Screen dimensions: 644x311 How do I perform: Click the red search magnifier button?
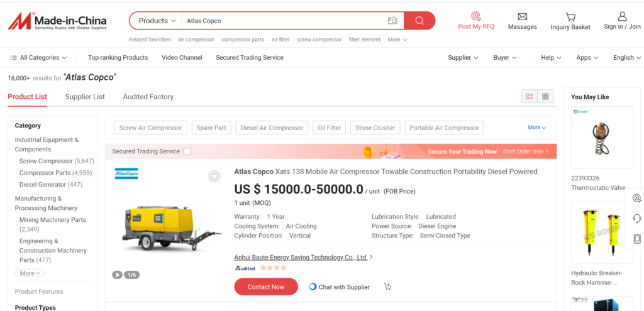click(419, 21)
